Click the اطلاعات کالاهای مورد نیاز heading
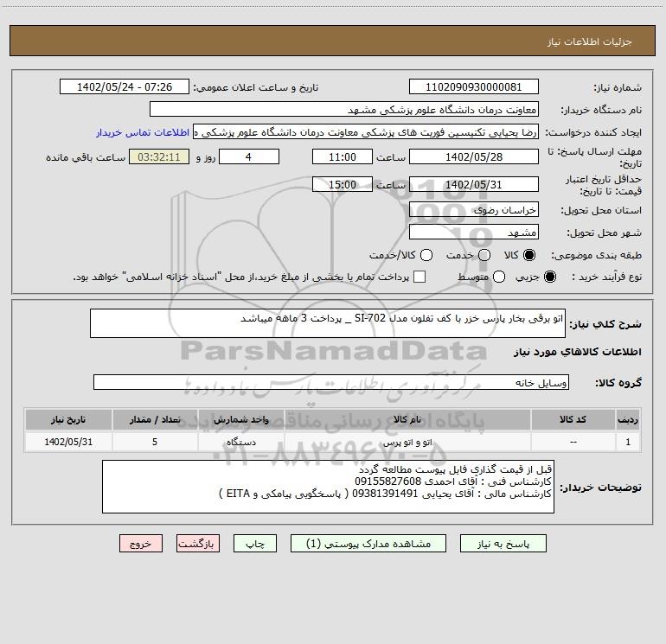 click(578, 352)
